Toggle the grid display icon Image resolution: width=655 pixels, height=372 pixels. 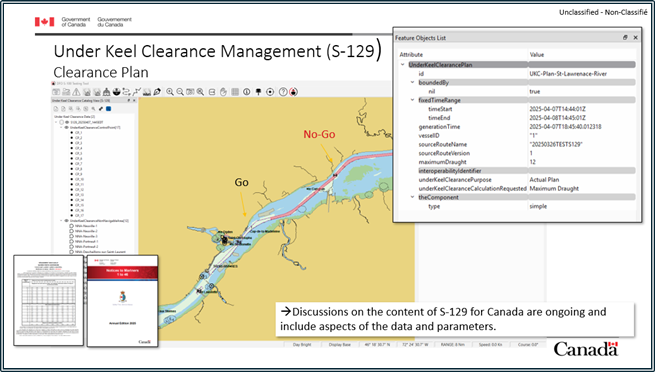pyautogui.click(x=235, y=92)
